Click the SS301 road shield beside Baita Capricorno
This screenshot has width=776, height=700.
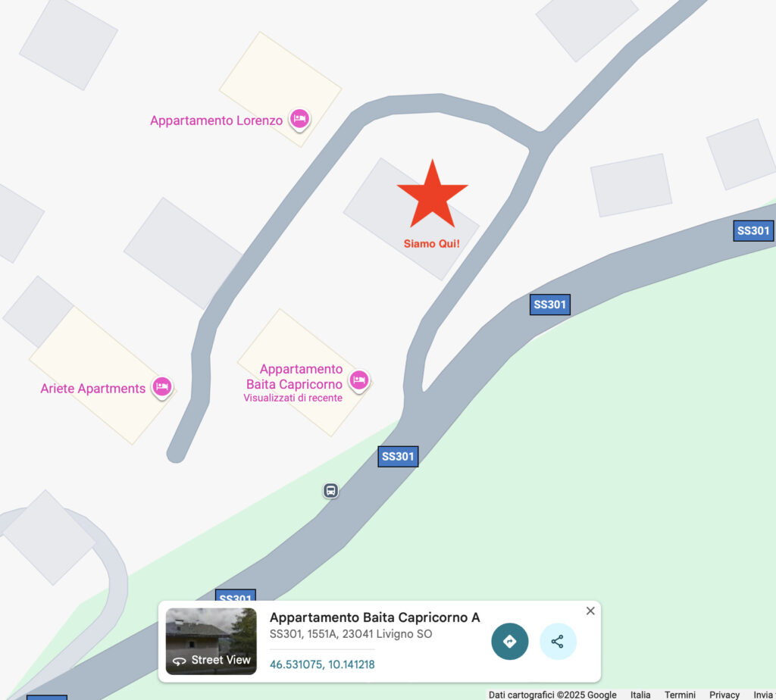point(398,456)
